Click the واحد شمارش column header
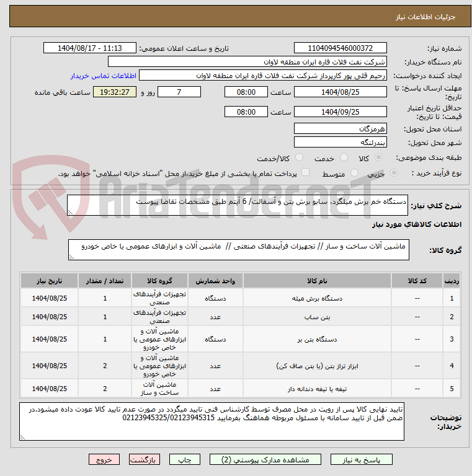472x476 pixels. point(215,281)
